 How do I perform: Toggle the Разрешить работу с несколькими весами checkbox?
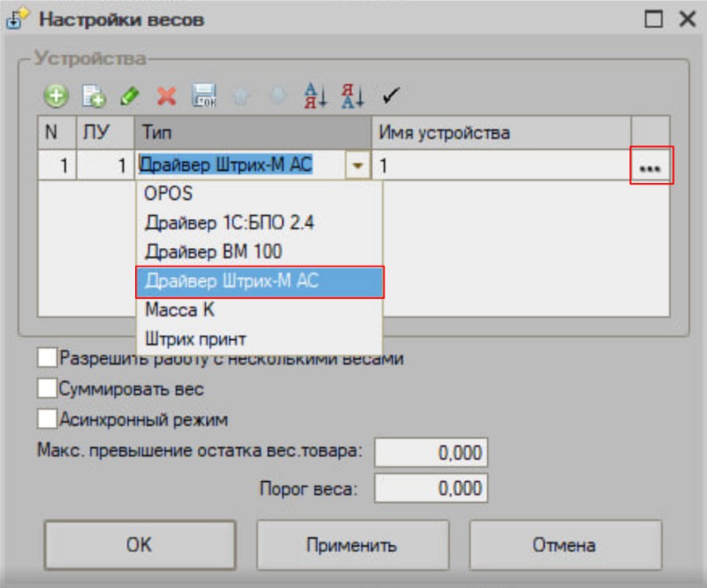click(x=47, y=358)
